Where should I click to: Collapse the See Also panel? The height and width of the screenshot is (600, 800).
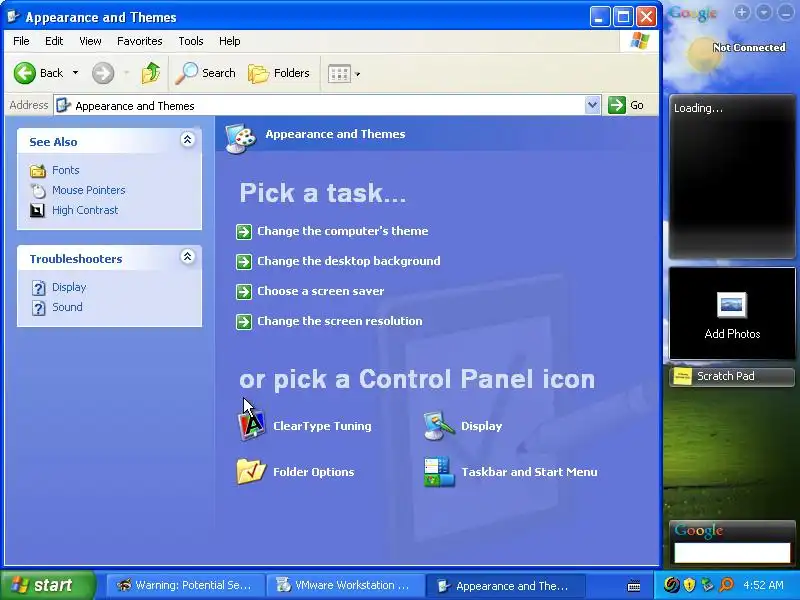pyautogui.click(x=187, y=140)
